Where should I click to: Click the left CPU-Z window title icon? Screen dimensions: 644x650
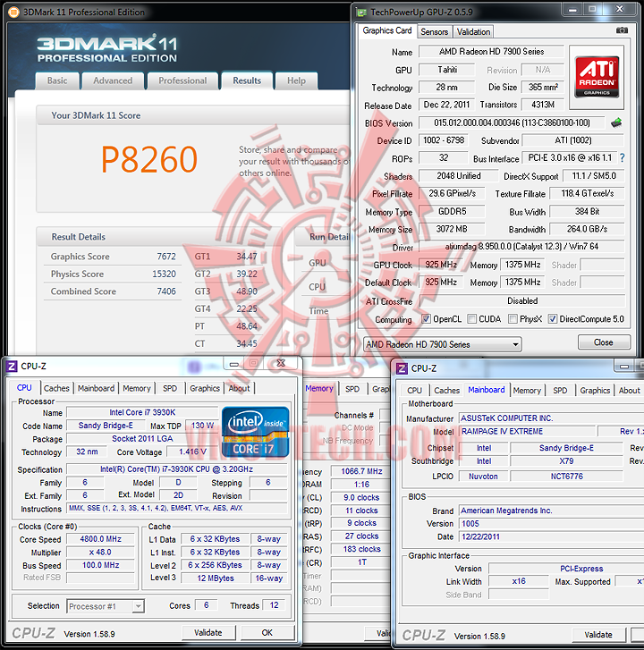click(x=12, y=367)
